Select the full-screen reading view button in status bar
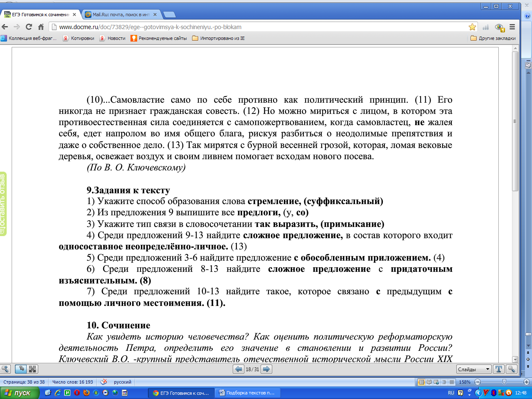This screenshot has height=399, width=532. pos(429,382)
